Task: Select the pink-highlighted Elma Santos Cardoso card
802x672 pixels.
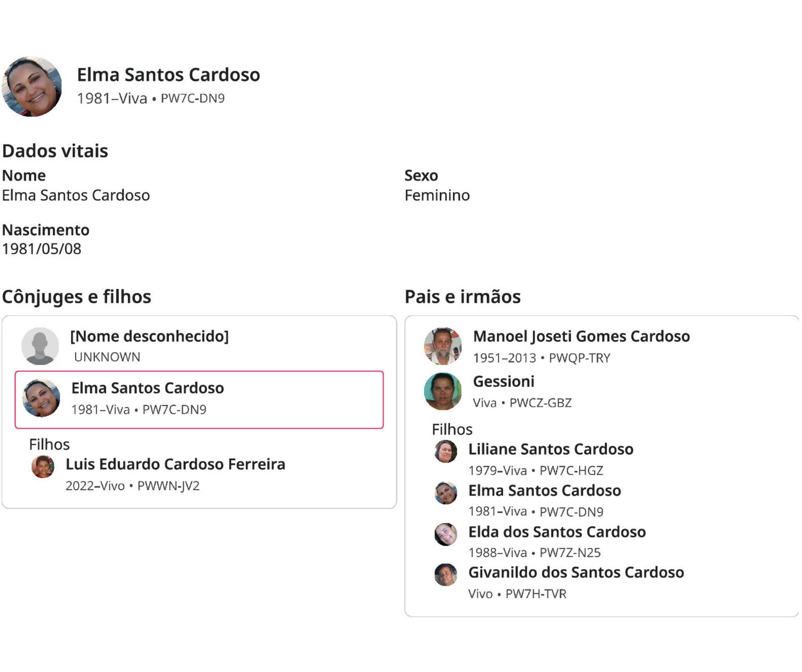Action: click(199, 400)
